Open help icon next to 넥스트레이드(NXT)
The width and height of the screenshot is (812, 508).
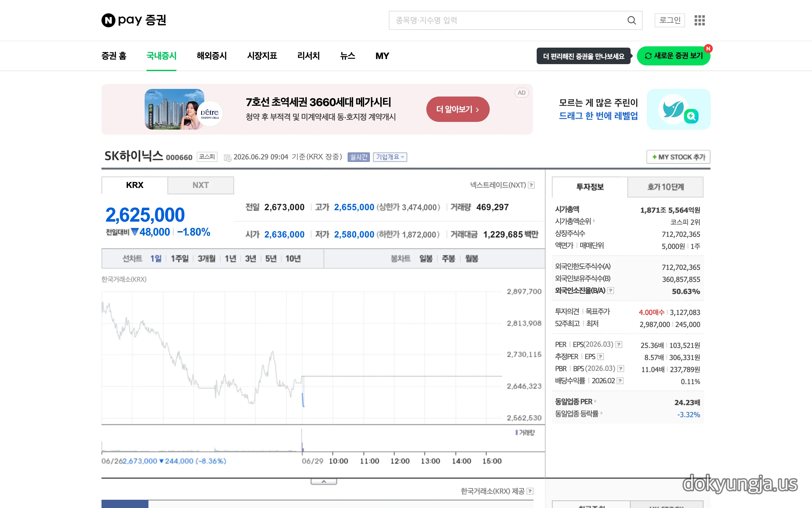pos(531,185)
